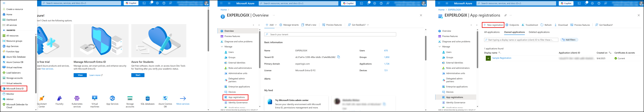Open the SQL databases service icon
This screenshot has height=112, width=644.
click(148, 98)
